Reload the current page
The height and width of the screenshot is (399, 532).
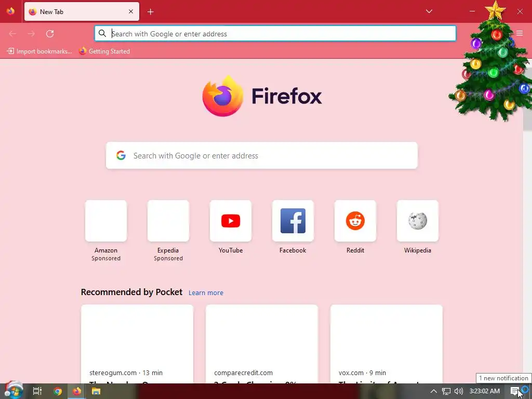50,34
